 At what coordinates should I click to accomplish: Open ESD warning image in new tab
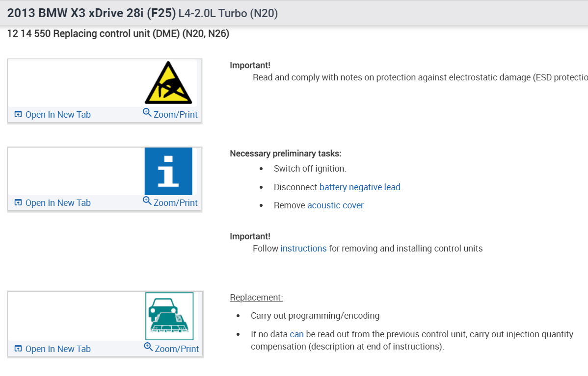tap(53, 115)
